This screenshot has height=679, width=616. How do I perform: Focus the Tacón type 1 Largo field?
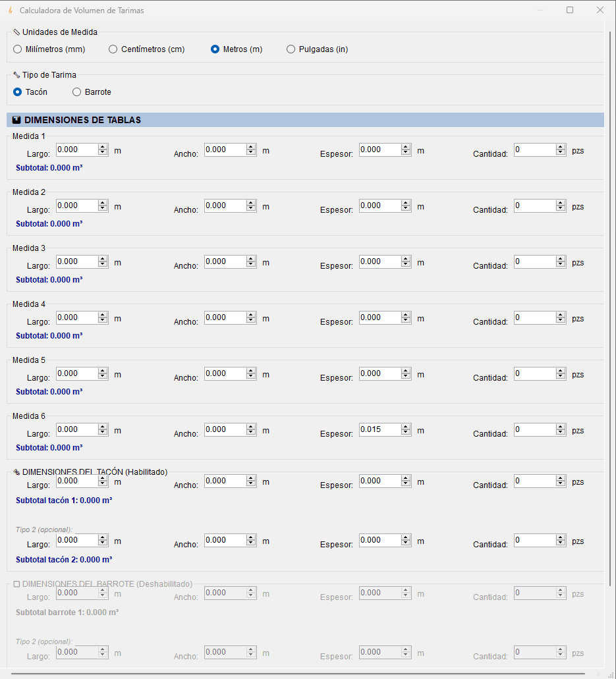click(77, 481)
